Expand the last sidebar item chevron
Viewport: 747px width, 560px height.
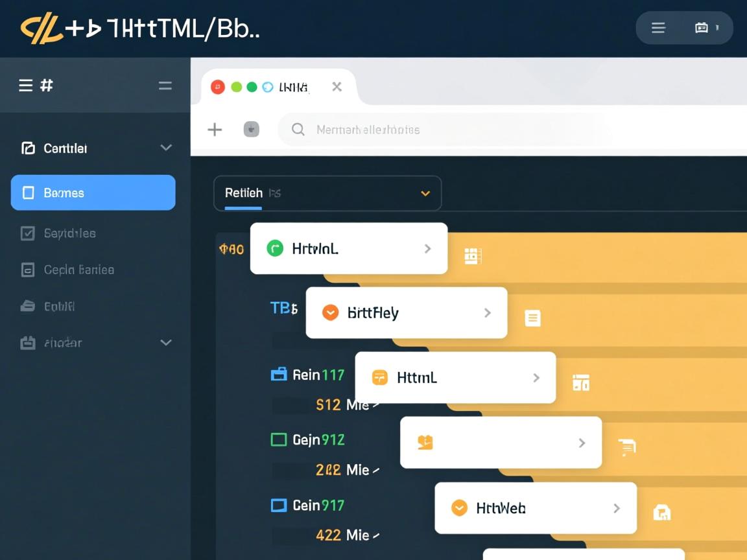tap(166, 342)
